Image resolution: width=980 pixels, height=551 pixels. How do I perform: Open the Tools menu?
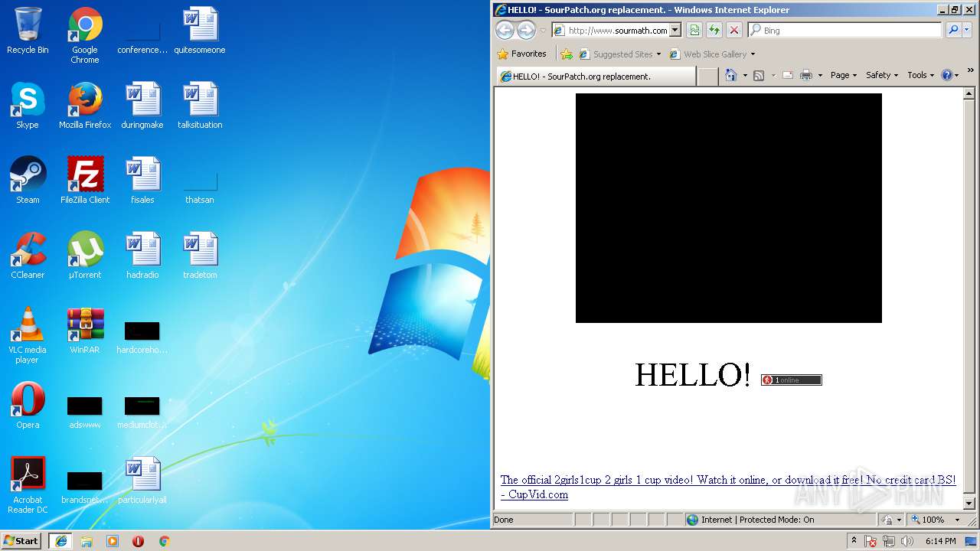point(921,75)
